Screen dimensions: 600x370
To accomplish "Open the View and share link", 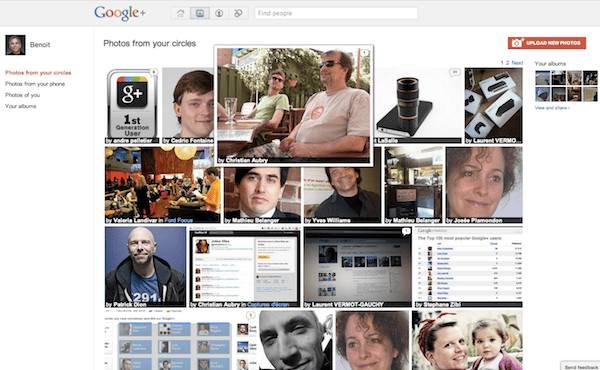I will pyautogui.click(x=552, y=108).
